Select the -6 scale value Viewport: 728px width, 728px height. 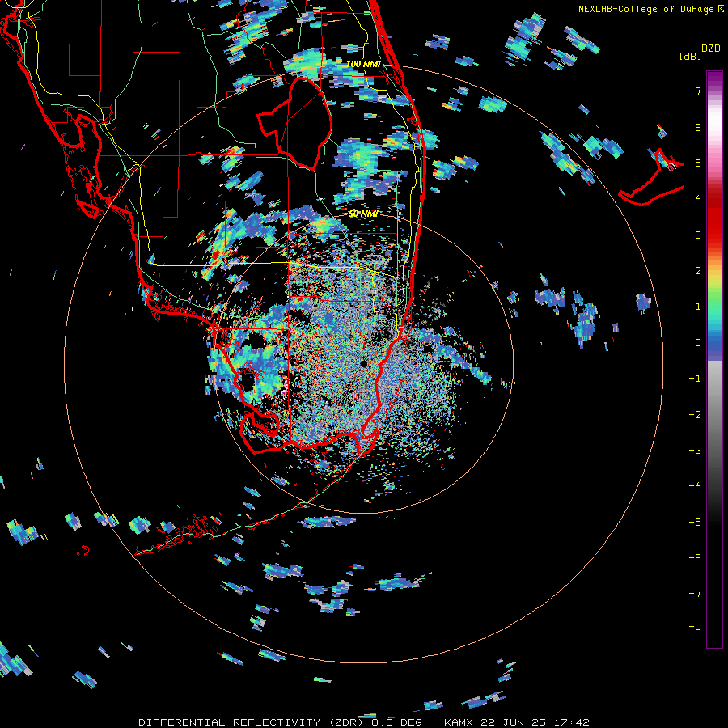click(x=695, y=558)
